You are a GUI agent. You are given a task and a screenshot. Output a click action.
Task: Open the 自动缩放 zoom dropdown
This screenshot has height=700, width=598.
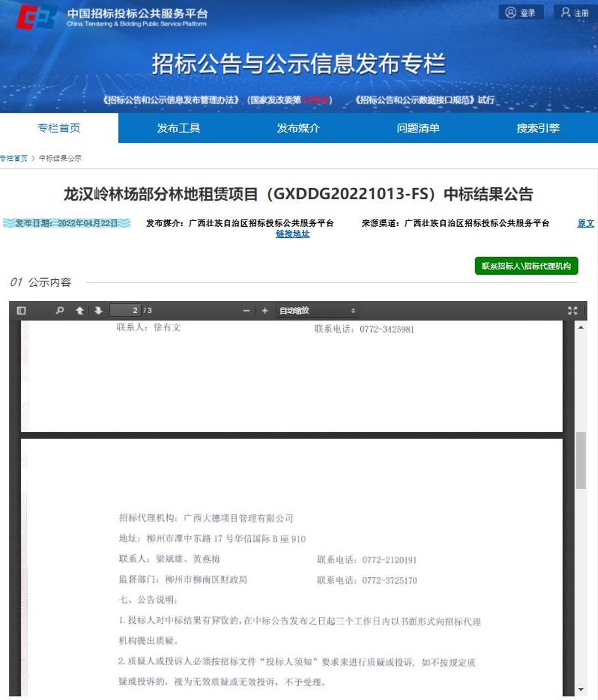317,311
